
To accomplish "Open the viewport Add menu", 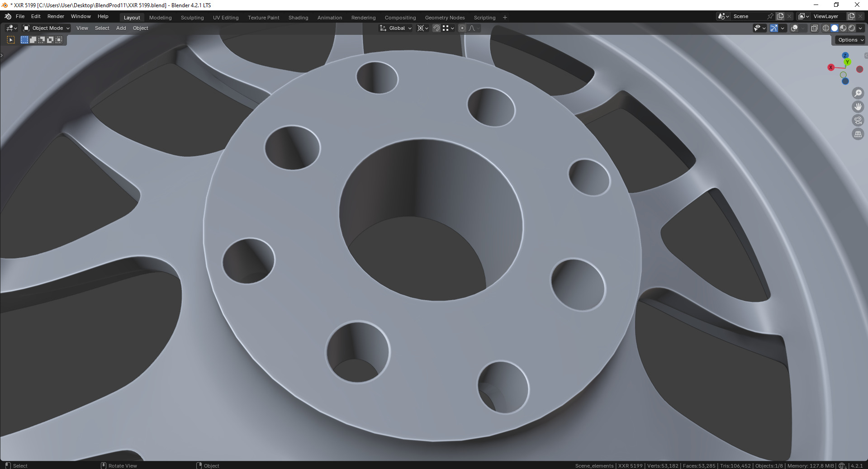I will pos(121,28).
